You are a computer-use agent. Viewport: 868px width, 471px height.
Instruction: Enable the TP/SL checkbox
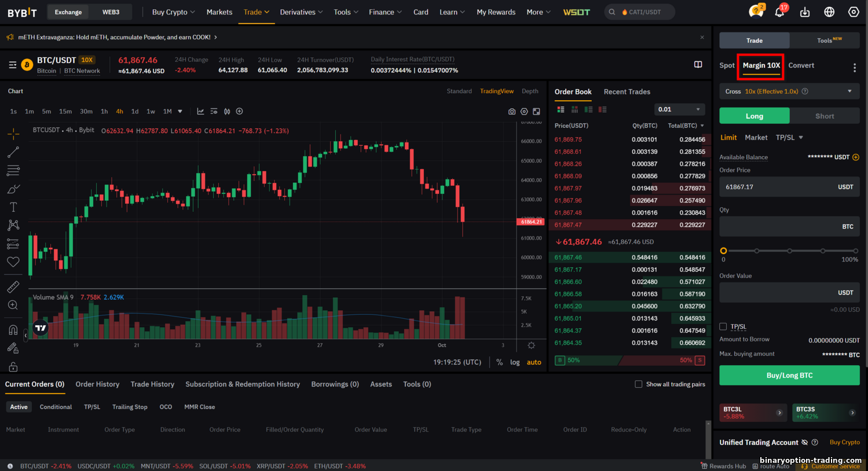click(x=723, y=326)
